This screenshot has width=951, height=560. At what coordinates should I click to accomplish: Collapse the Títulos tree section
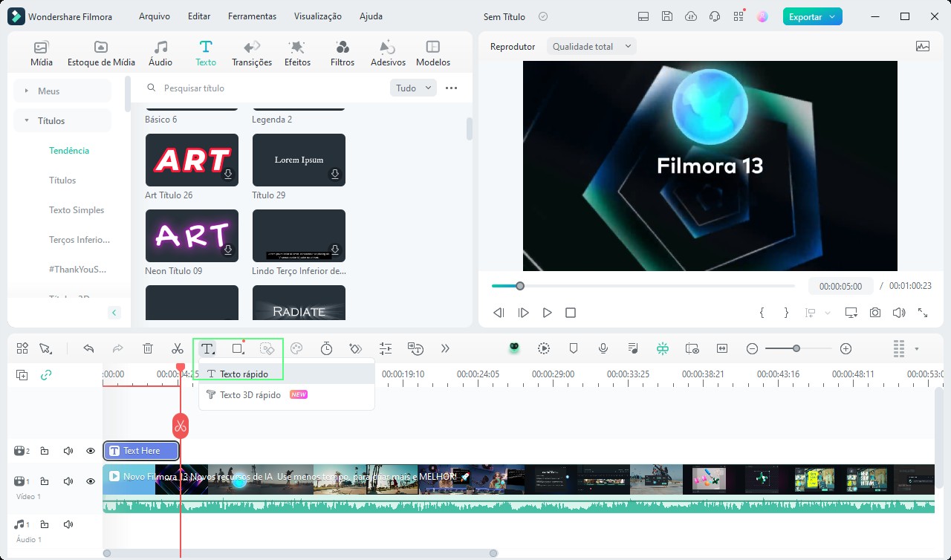[x=27, y=120]
